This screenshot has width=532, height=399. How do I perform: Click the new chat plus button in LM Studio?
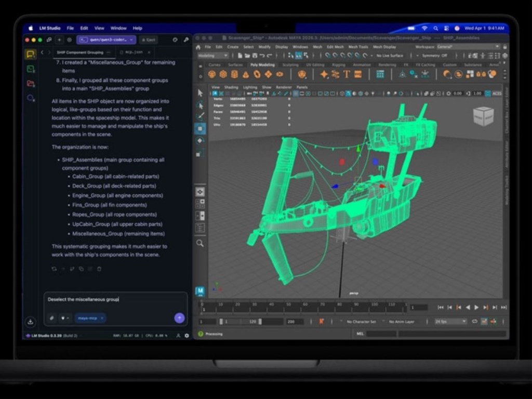[x=59, y=39]
